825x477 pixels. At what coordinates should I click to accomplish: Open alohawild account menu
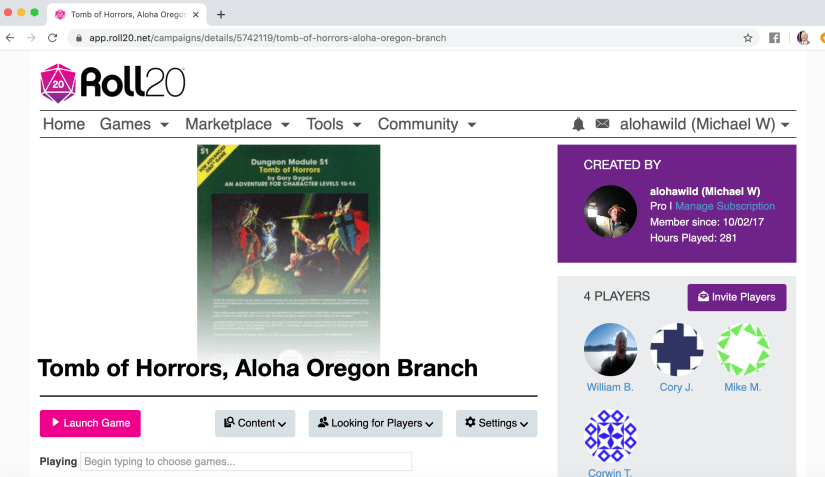tap(705, 124)
